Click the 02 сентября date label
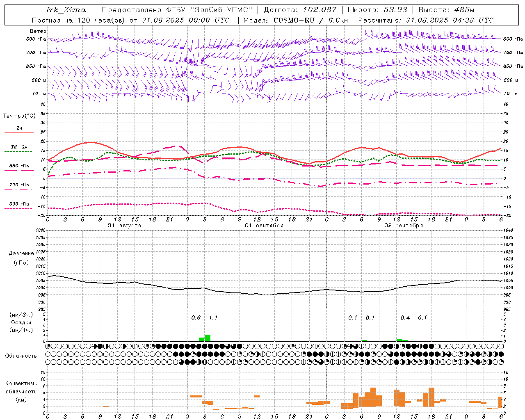The image size is (525, 420). tap(404, 226)
